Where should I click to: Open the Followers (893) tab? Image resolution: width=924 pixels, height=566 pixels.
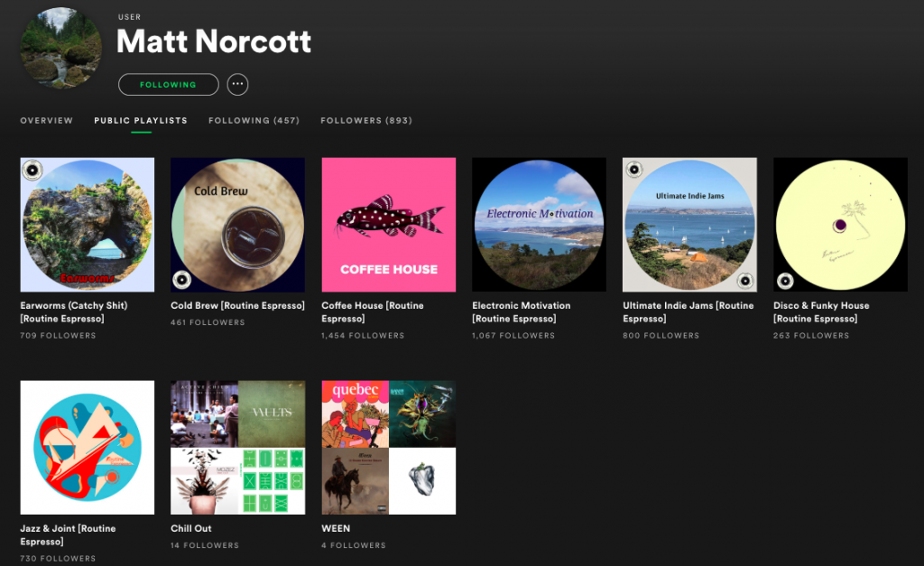(x=366, y=120)
